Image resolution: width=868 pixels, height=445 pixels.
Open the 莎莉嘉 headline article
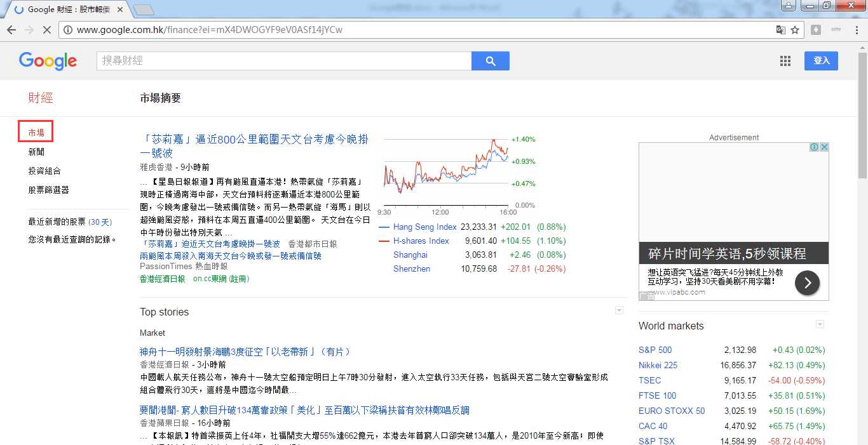[254, 146]
